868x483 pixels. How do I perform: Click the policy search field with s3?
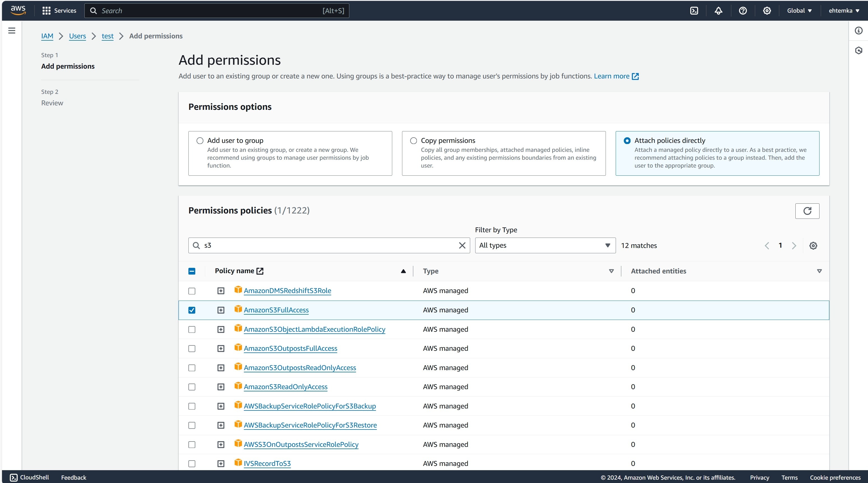coord(329,245)
